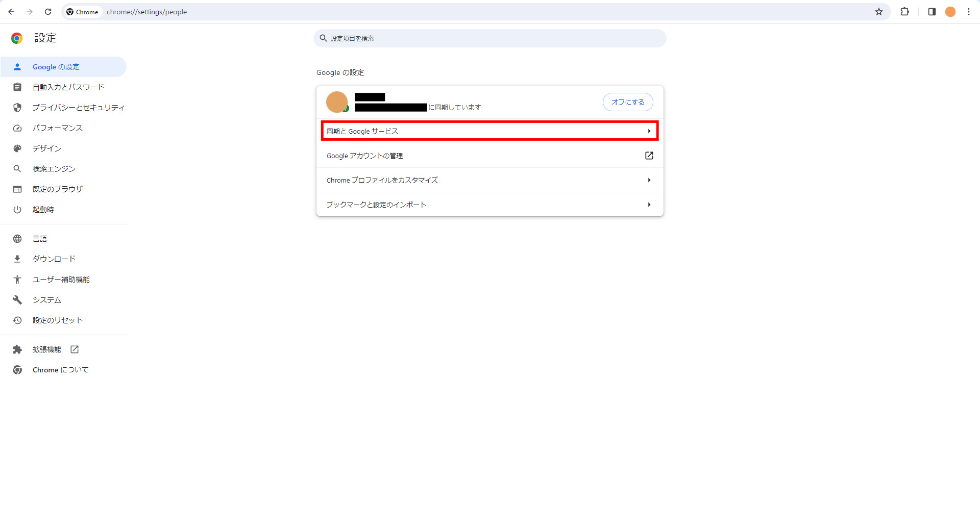980x505 pixels.
Task: Select プライバシーとセキュリティ in sidebar
Action: 78,108
